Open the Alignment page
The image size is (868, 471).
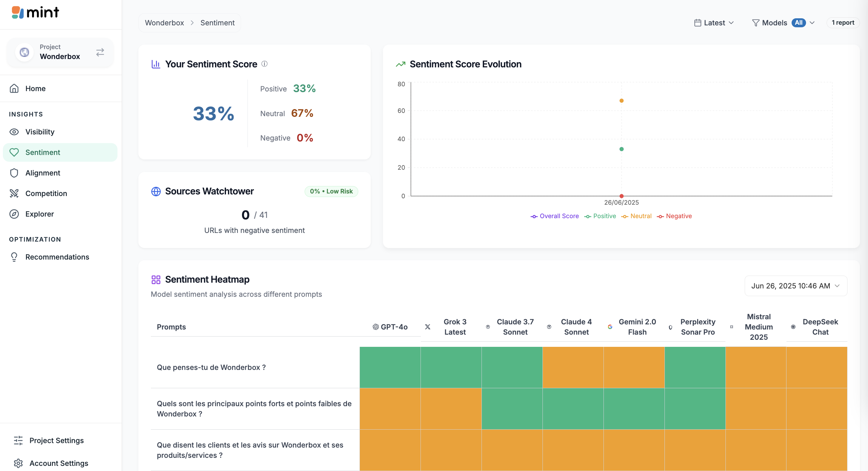click(x=61, y=173)
